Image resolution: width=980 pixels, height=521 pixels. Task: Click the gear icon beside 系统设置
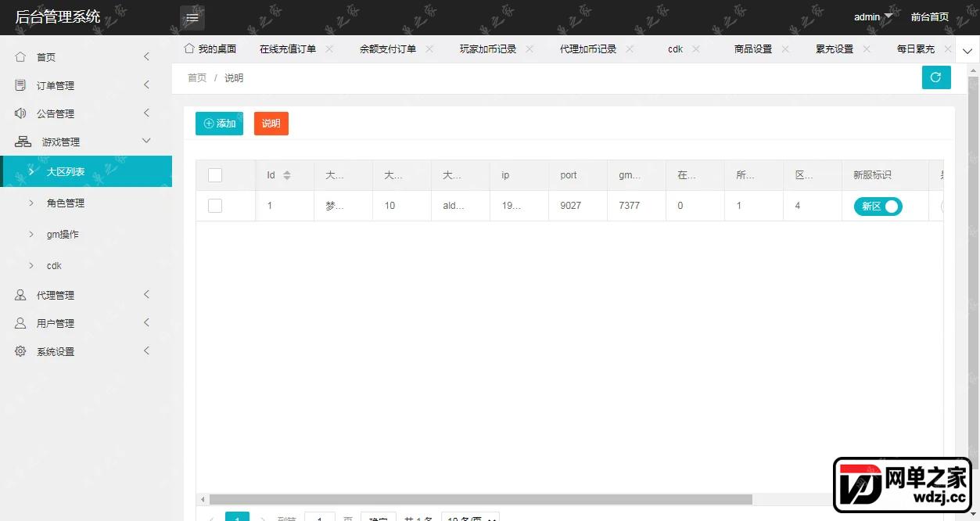click(21, 351)
